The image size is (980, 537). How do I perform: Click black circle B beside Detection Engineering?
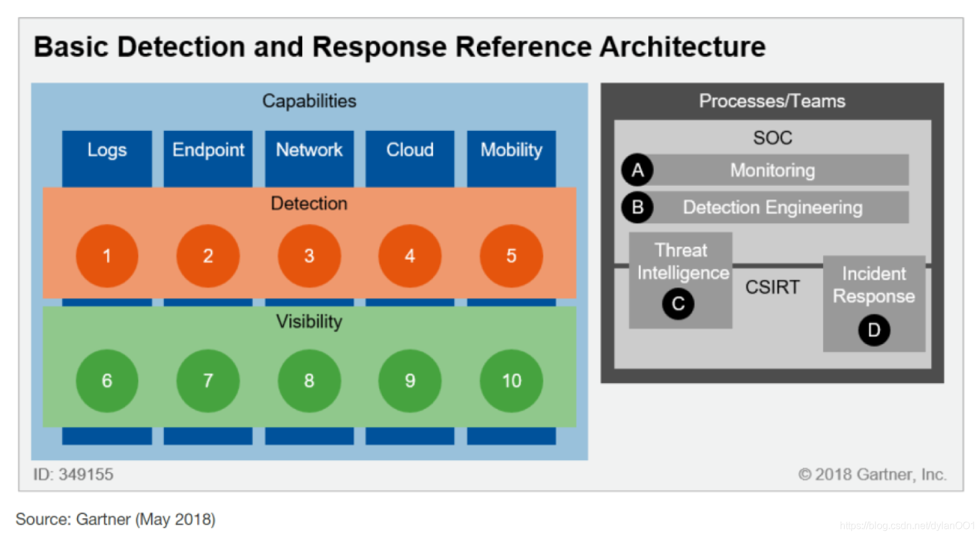click(637, 207)
